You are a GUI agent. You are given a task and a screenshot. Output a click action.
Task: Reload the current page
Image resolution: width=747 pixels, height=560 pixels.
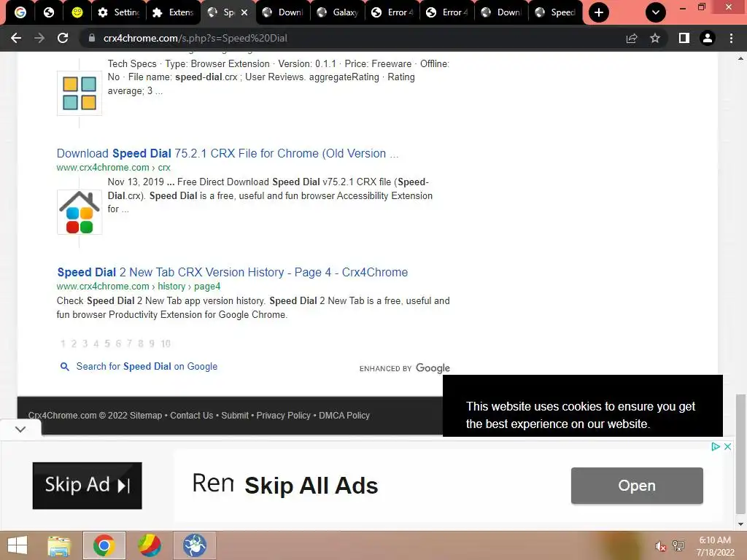pos(63,38)
